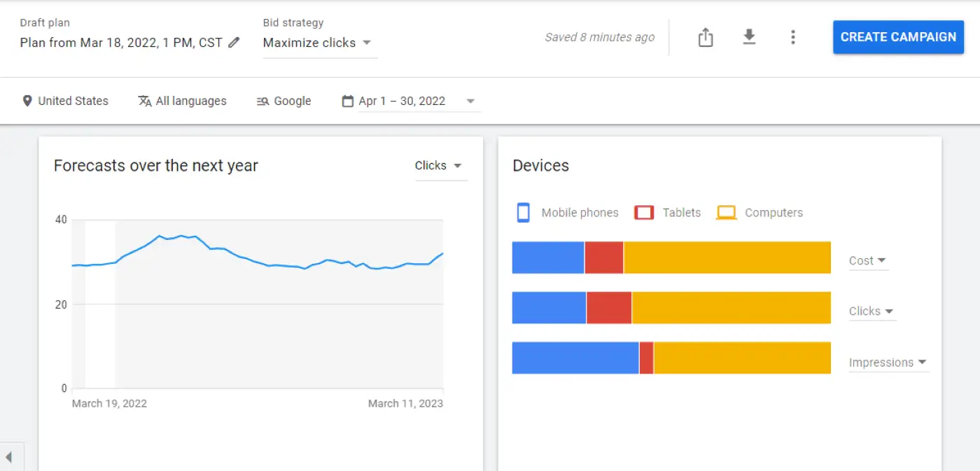The height and width of the screenshot is (471, 980).
Task: Change the All languages setting
Action: 183,101
